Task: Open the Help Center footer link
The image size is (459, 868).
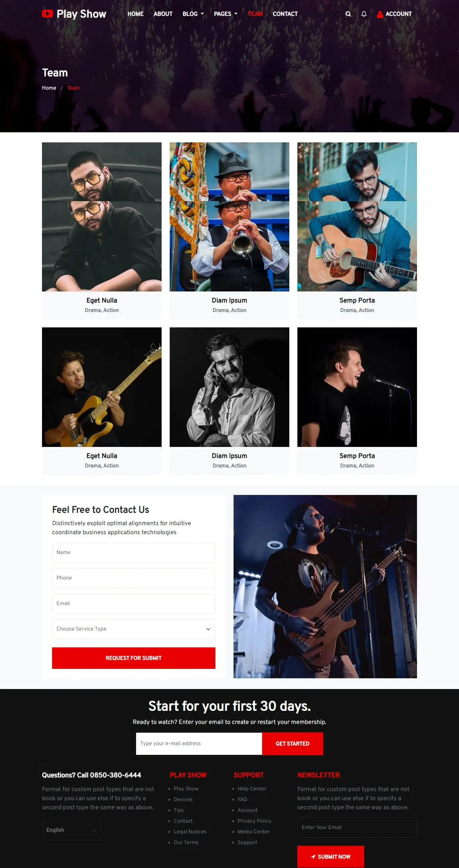Action: pyautogui.click(x=252, y=788)
